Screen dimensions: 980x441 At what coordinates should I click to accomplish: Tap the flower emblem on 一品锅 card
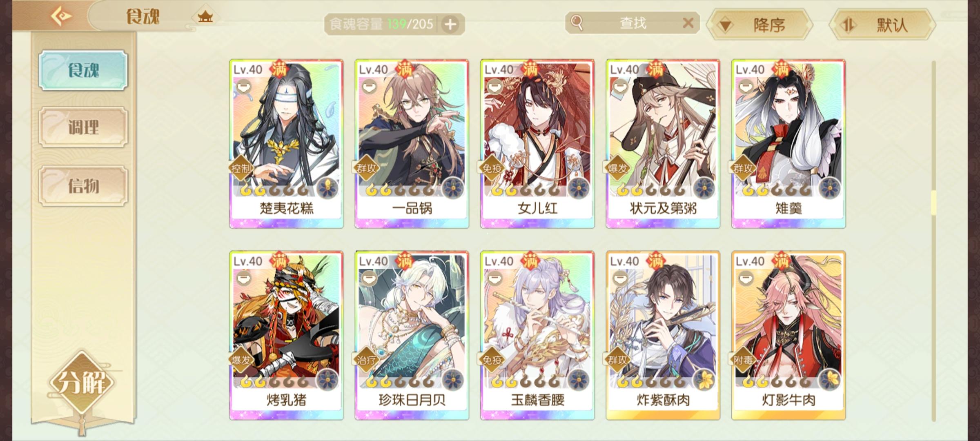[x=453, y=189]
